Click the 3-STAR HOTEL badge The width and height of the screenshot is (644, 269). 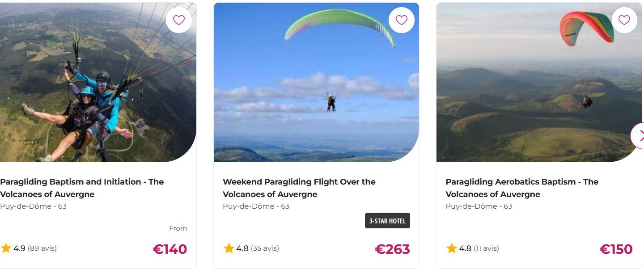(387, 221)
